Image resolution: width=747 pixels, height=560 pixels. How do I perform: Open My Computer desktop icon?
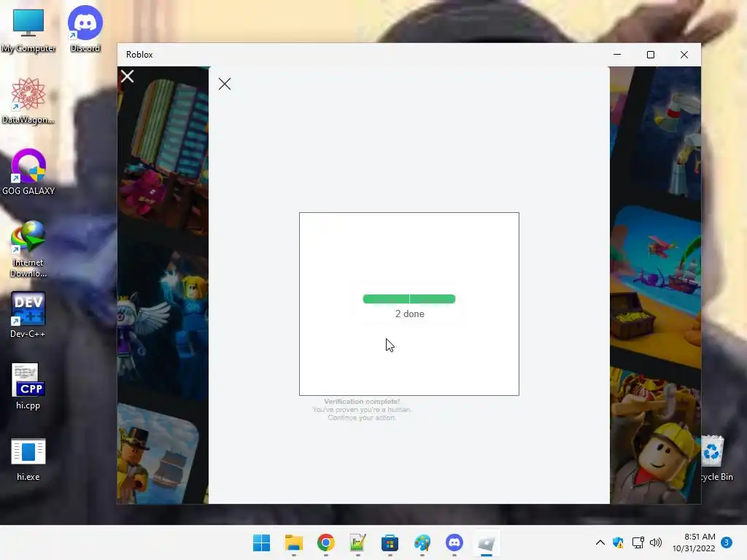pyautogui.click(x=28, y=30)
